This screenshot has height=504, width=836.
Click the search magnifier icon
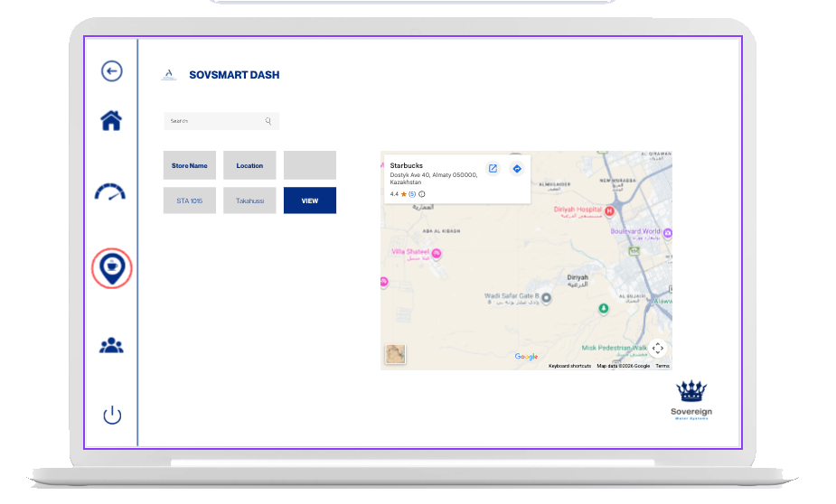[x=268, y=121]
